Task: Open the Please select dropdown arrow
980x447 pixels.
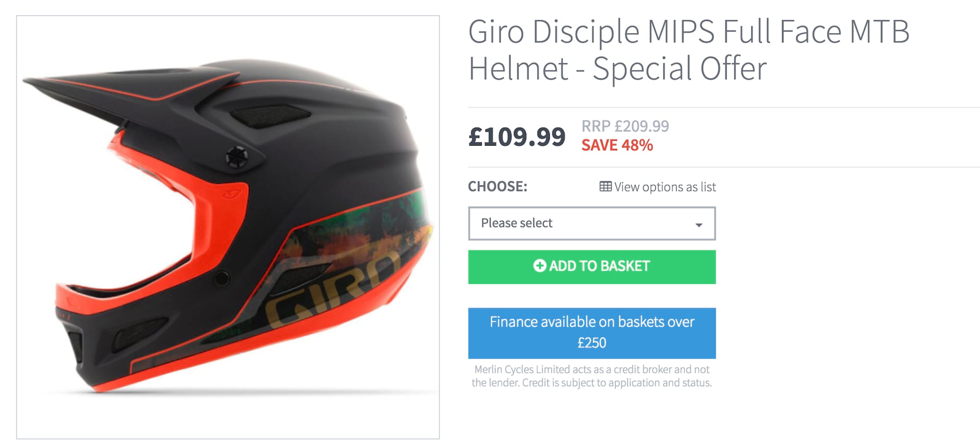Action: [x=699, y=225]
